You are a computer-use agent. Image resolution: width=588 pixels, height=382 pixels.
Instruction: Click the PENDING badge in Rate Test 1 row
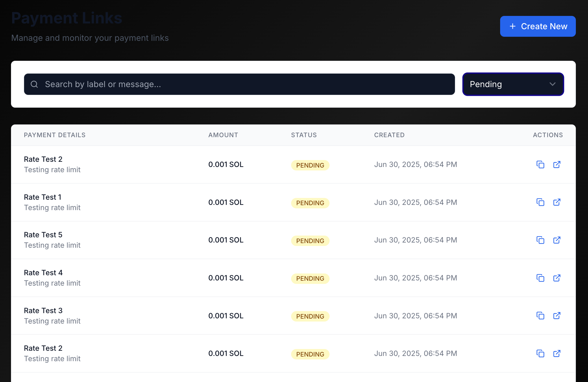pyautogui.click(x=310, y=203)
